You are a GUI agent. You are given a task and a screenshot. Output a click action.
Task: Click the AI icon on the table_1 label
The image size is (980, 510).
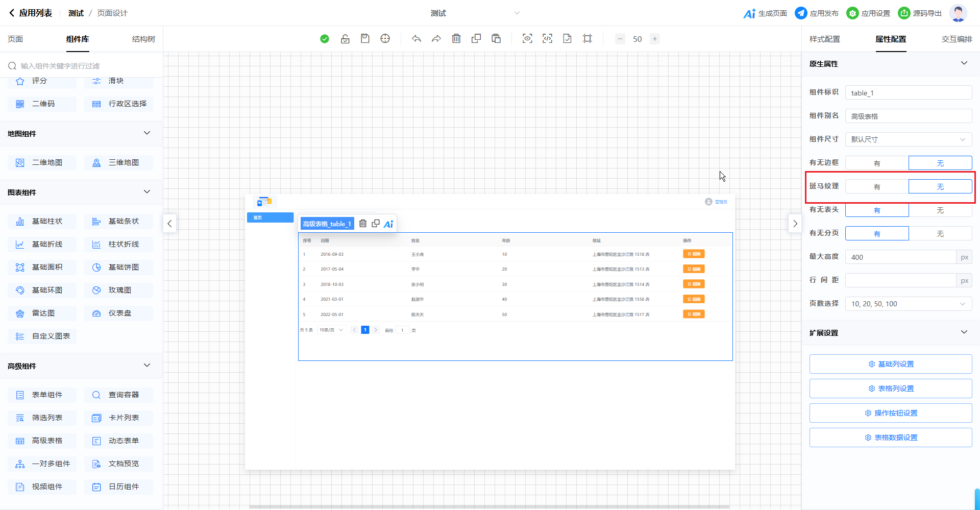pyautogui.click(x=388, y=224)
